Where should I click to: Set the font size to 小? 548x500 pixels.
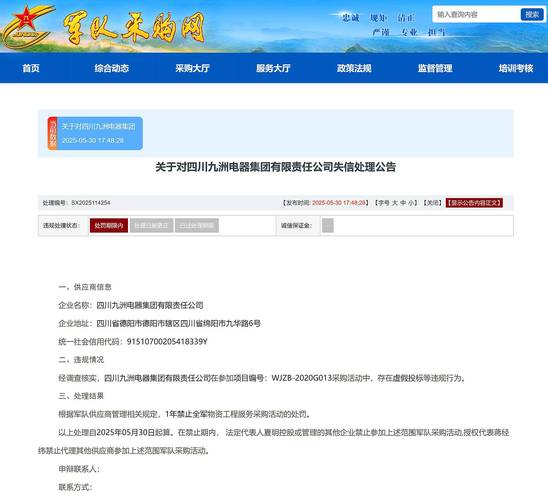[411, 203]
